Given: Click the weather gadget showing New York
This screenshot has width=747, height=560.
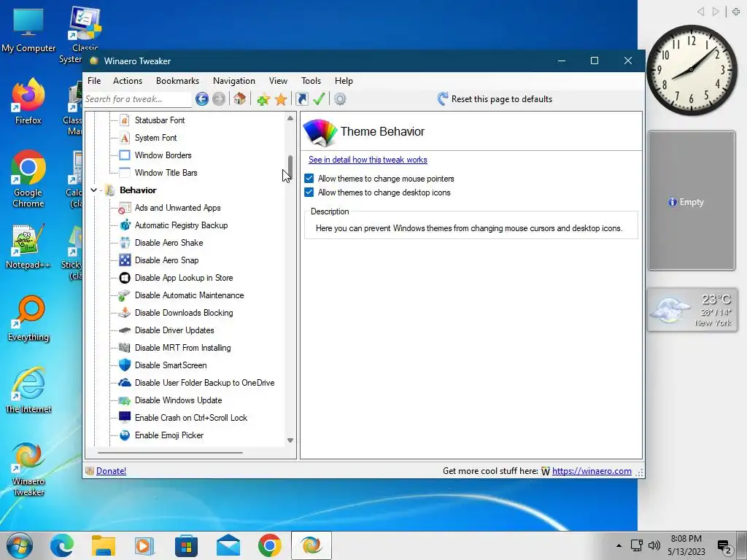Looking at the screenshot, I should tap(692, 310).
